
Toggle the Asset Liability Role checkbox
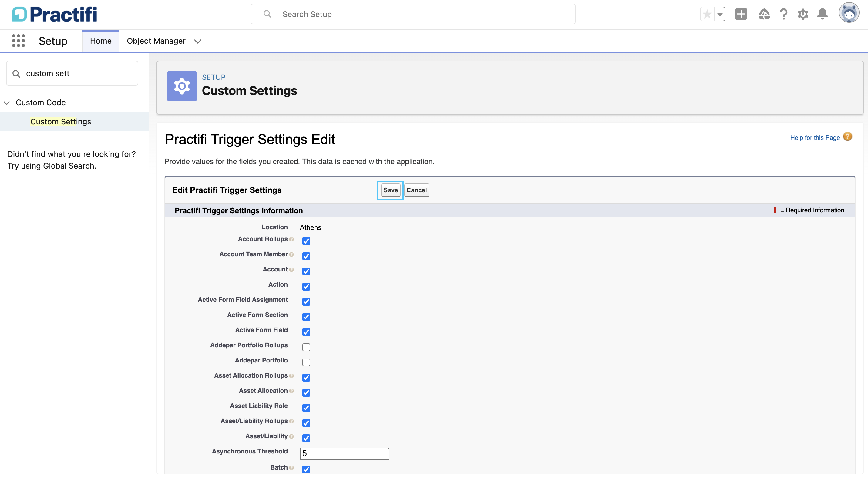point(306,408)
